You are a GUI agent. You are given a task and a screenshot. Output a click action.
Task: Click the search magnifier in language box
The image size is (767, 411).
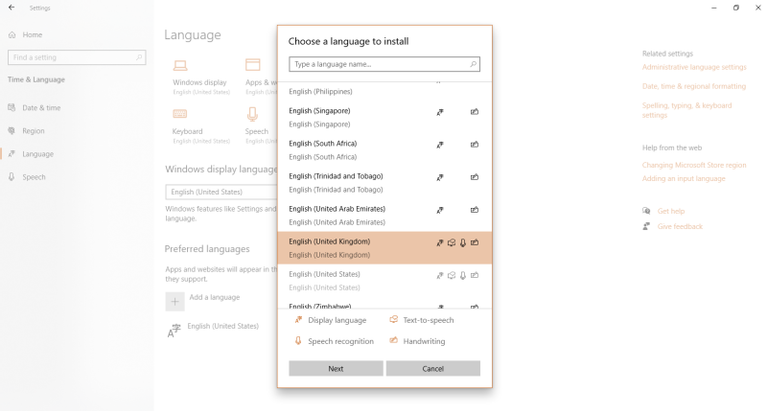tap(473, 64)
